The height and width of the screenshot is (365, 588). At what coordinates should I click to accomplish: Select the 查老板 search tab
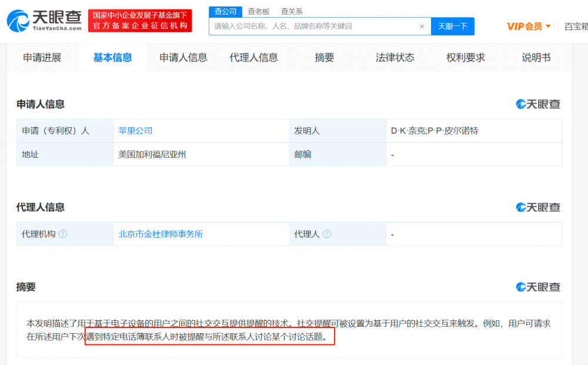259,12
